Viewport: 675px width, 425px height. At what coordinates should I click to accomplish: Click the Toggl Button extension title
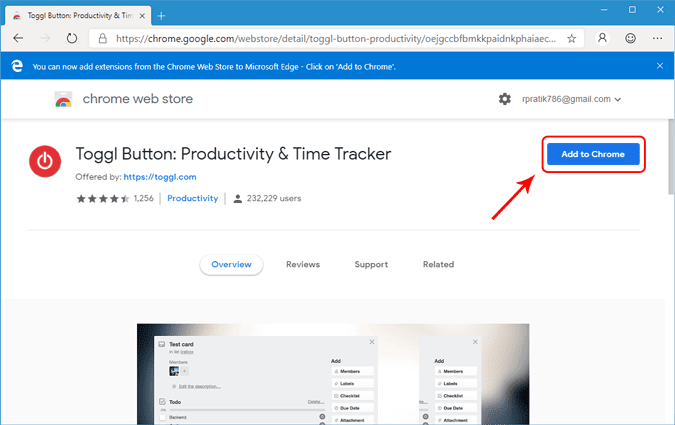(x=233, y=154)
